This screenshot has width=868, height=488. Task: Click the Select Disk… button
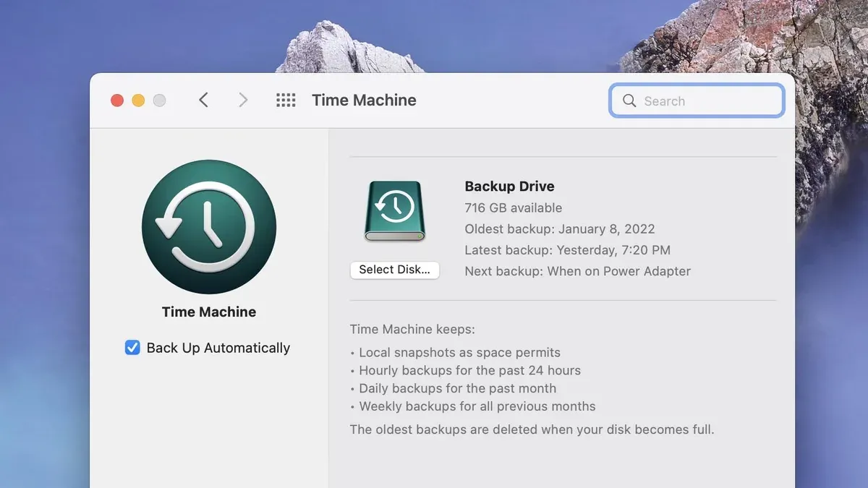click(x=394, y=270)
